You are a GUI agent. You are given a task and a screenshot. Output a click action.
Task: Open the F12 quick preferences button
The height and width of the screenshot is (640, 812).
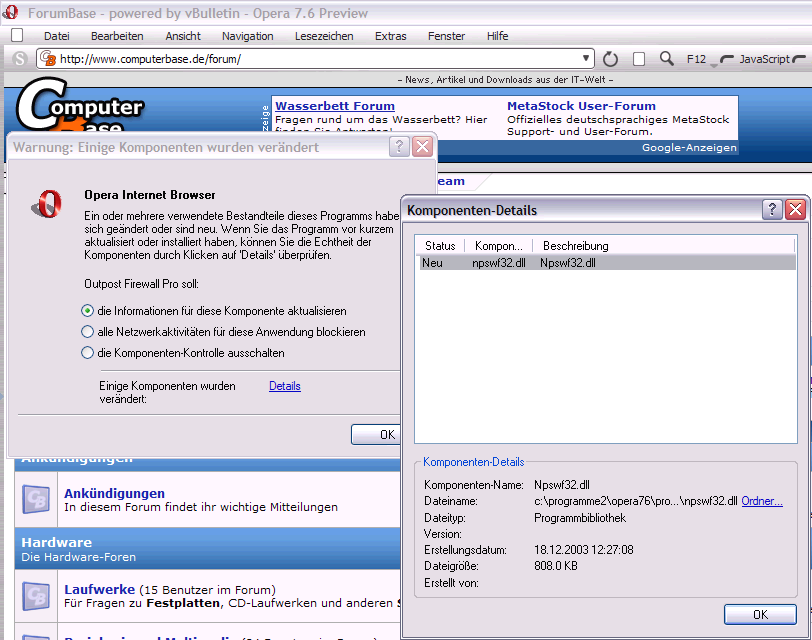click(x=696, y=59)
